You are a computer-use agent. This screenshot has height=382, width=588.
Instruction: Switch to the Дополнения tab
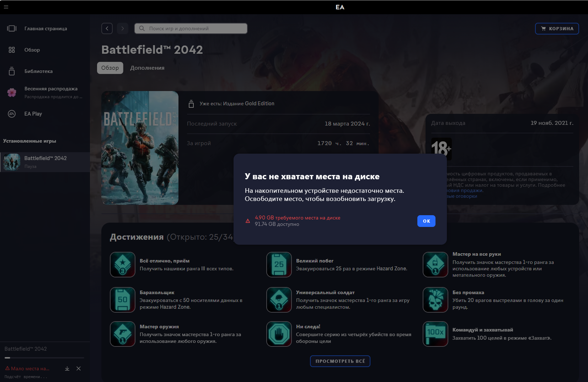[147, 68]
